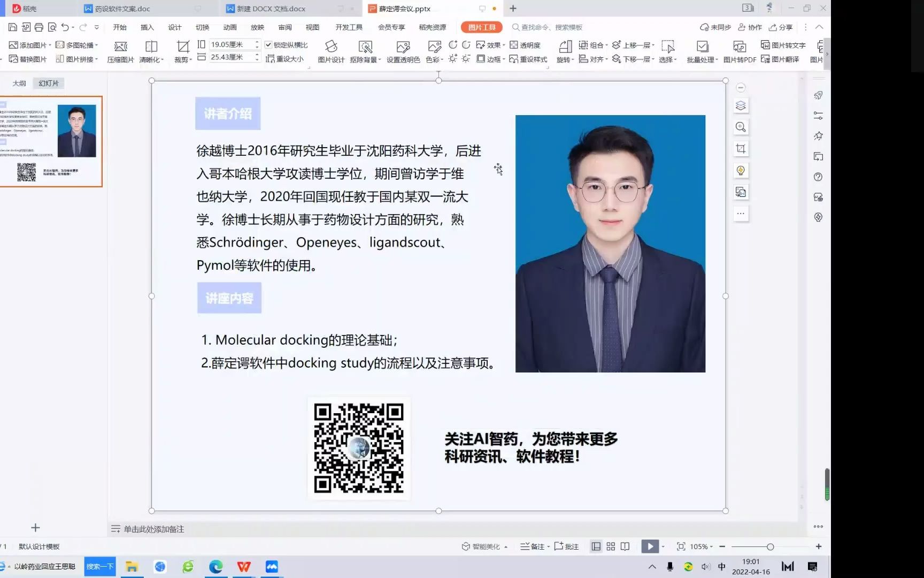Open File Explorer from the taskbar
Image resolution: width=924 pixels, height=578 pixels.
click(x=132, y=567)
